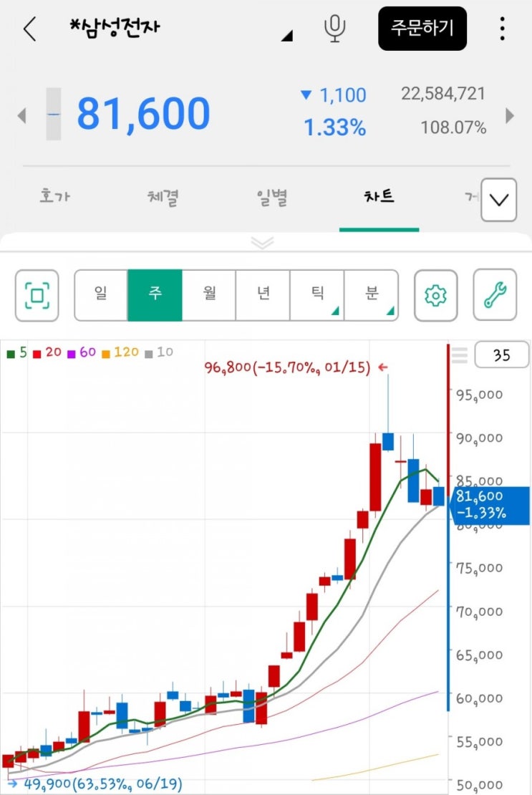This screenshot has width=532, height=795.
Task: Edit the candle count field showing 35
Action: click(x=502, y=355)
